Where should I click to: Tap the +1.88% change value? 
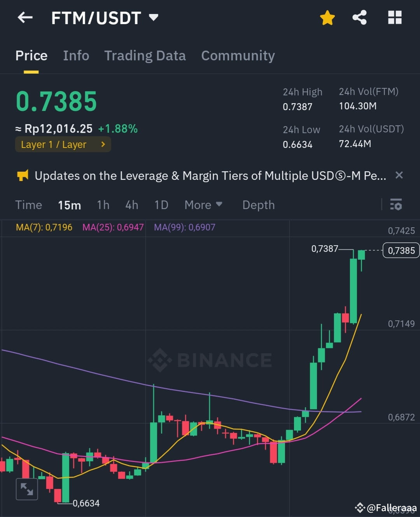[x=118, y=129]
